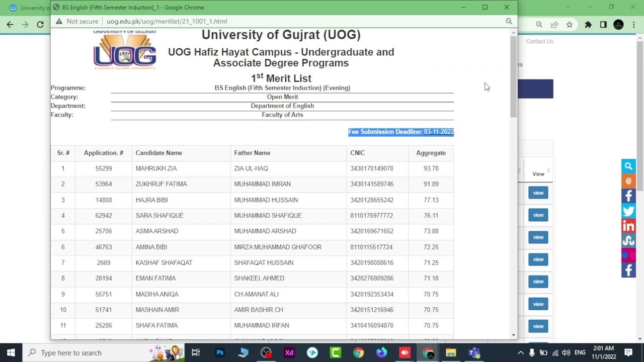Open Contact Us in background page menu

click(539, 41)
